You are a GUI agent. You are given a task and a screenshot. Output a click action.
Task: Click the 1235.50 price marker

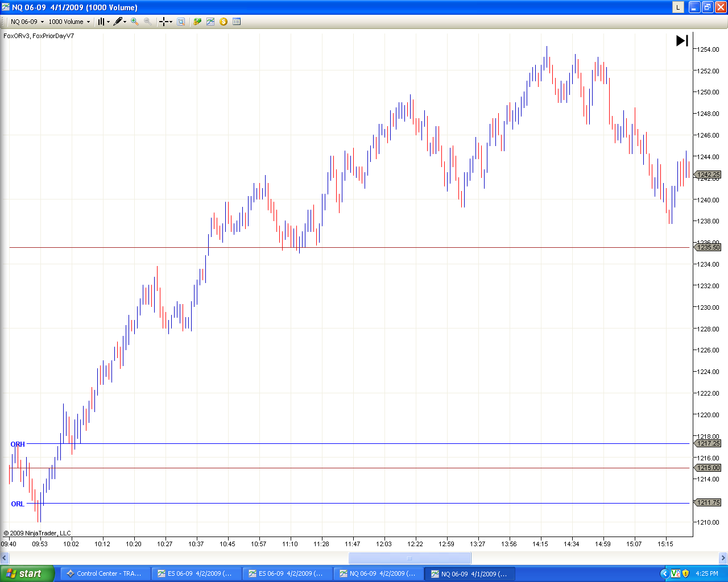coord(708,247)
